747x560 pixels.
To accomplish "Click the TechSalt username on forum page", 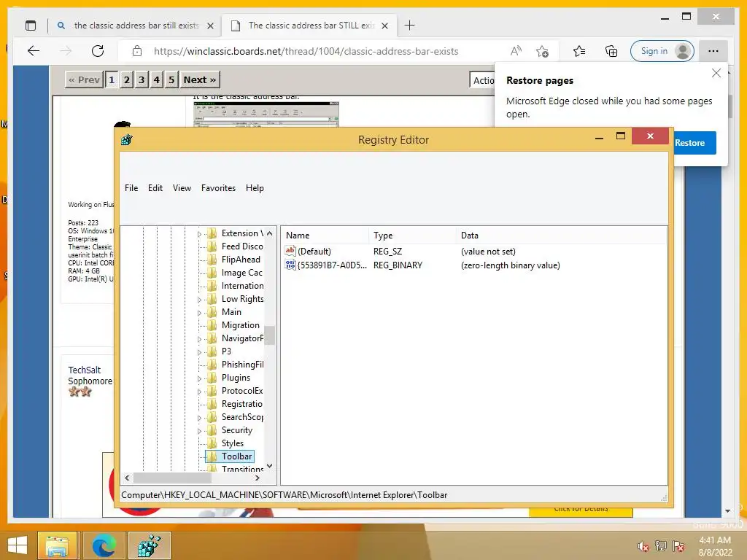I will [85, 370].
